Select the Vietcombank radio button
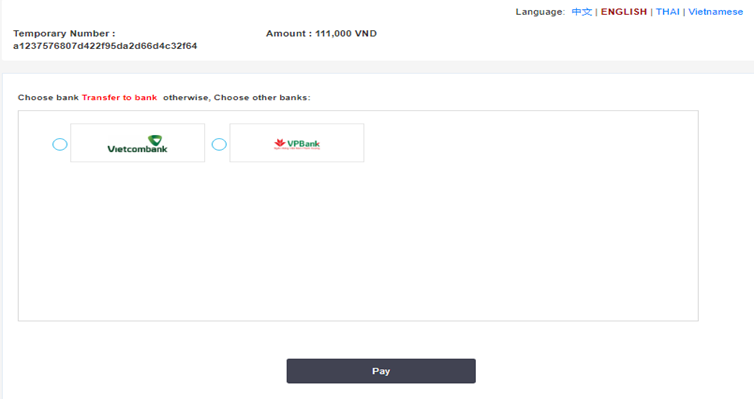The width and height of the screenshot is (754, 399). pyautogui.click(x=60, y=144)
